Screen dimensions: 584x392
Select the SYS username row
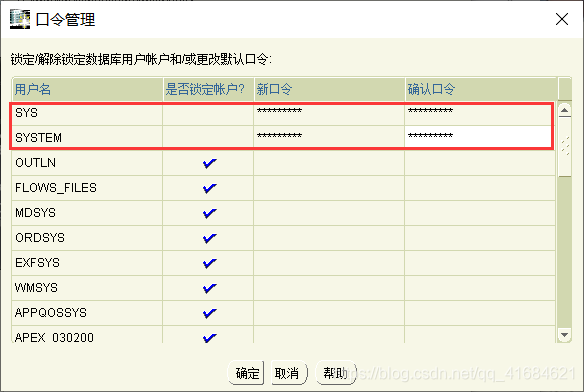pyautogui.click(x=87, y=113)
